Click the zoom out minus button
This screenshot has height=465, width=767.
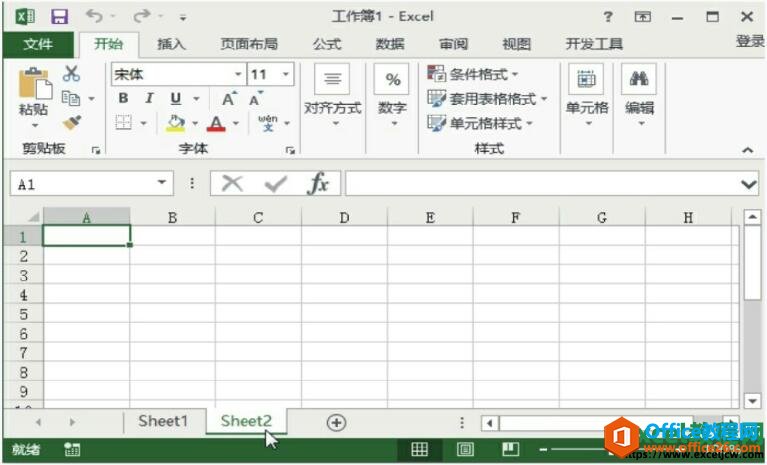click(543, 449)
